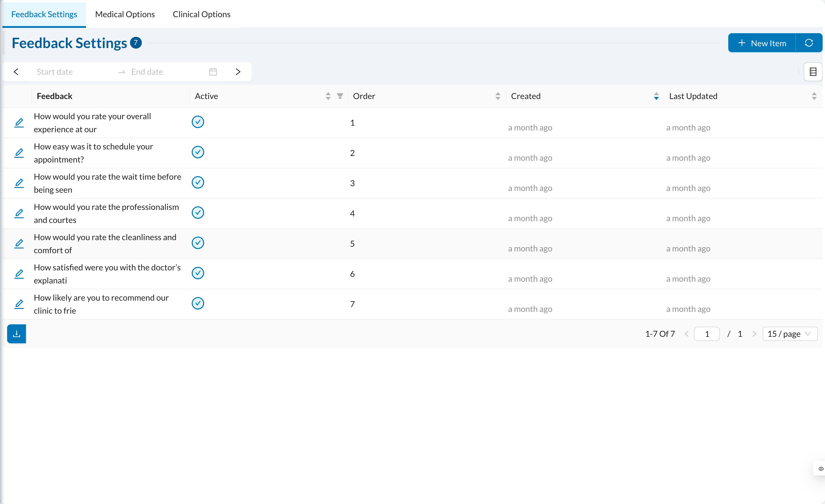Edit the professionalism and courtesy feedback row

[19, 213]
